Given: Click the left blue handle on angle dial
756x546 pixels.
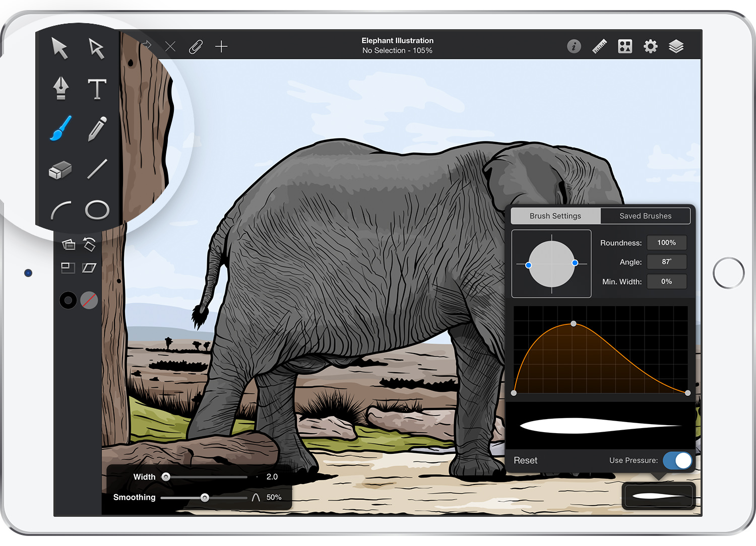Looking at the screenshot, I should 528,265.
